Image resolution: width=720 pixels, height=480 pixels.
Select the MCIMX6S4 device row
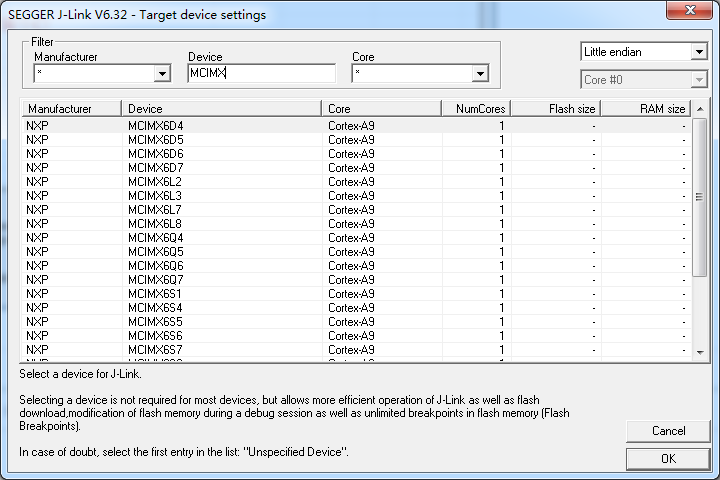(356, 308)
